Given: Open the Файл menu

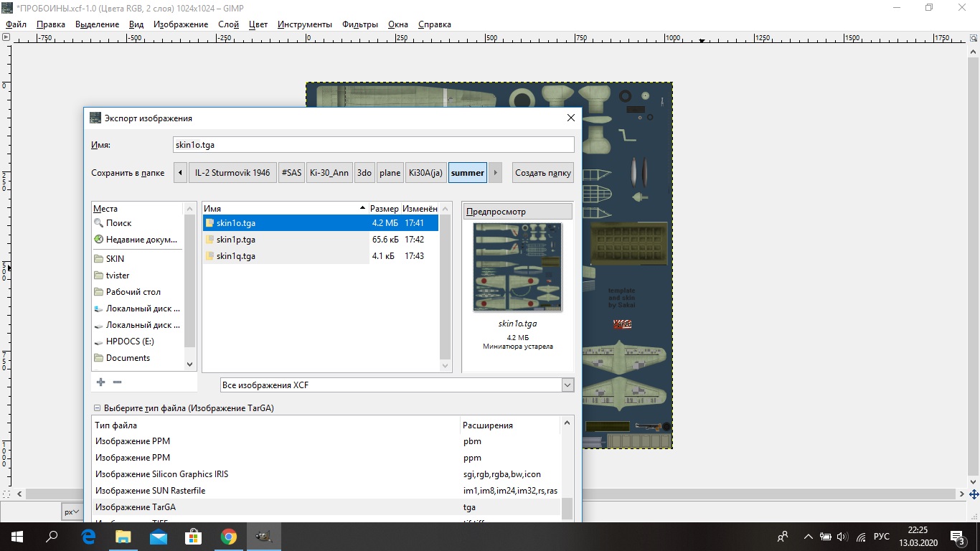Looking at the screenshot, I should [16, 24].
